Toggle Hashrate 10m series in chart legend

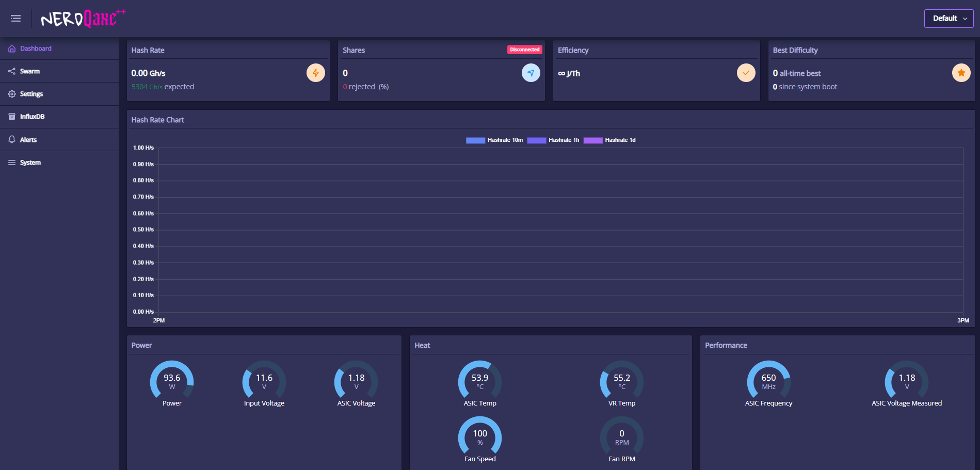tap(494, 140)
